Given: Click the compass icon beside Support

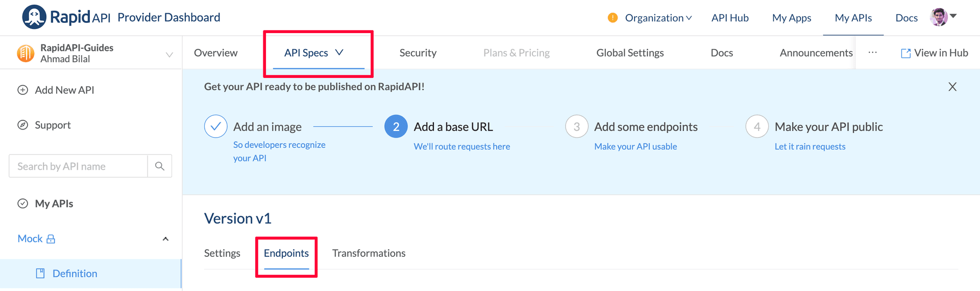Looking at the screenshot, I should [x=23, y=125].
